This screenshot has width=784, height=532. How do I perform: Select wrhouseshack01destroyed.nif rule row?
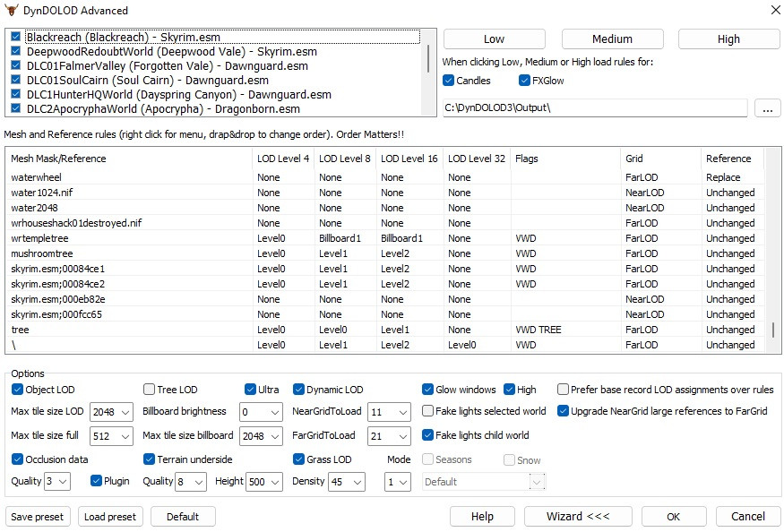tap(385, 223)
